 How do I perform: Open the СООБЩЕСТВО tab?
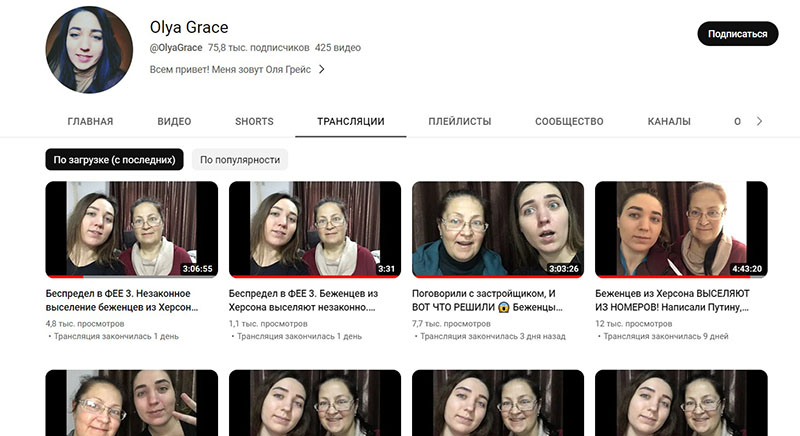coord(569,121)
